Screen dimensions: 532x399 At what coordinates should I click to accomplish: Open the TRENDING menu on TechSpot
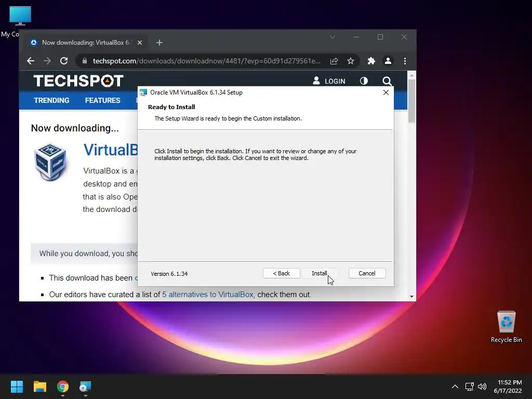51,100
